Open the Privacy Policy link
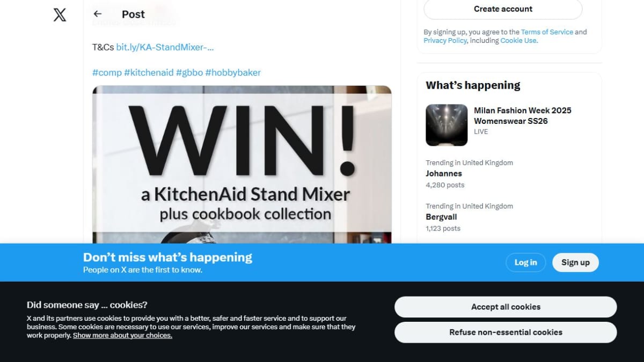Screen dimensions: 644x362 [x=445, y=41]
